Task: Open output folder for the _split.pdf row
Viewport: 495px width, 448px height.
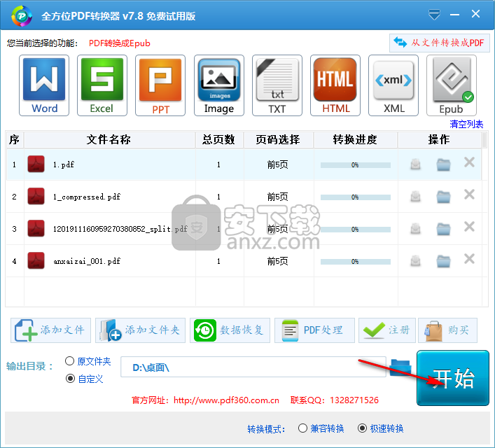Action: (x=444, y=229)
